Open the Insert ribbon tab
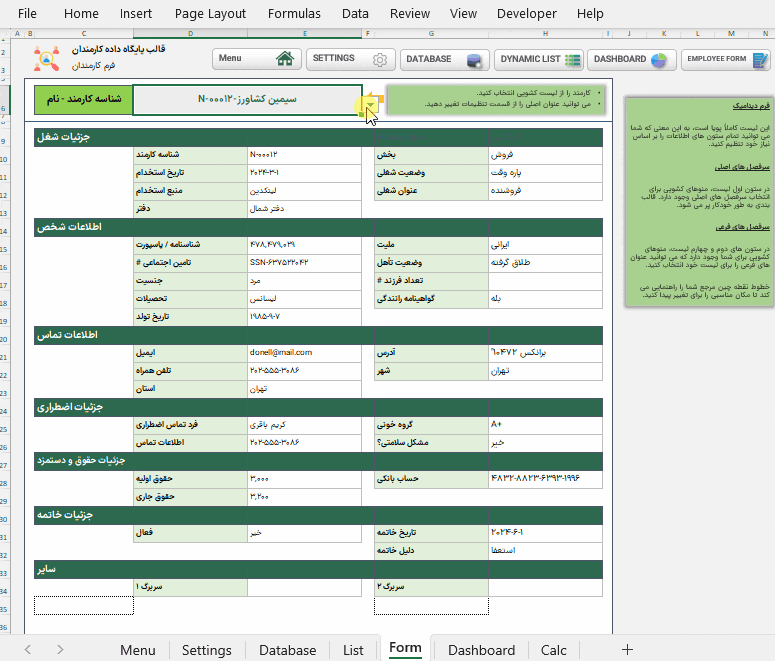775x661 pixels. (135, 13)
